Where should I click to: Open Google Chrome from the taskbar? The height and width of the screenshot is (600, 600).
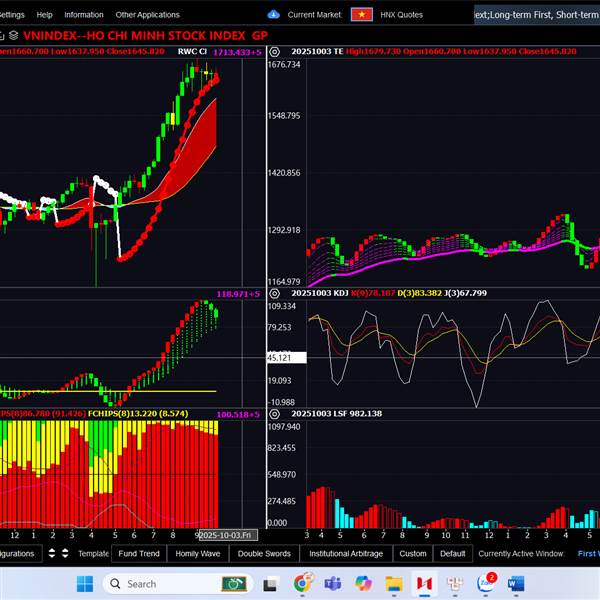[302, 583]
